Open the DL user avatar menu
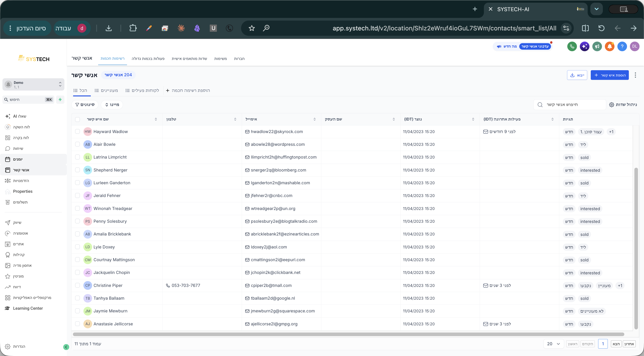Image resolution: width=644 pixels, height=356 pixels. click(635, 46)
